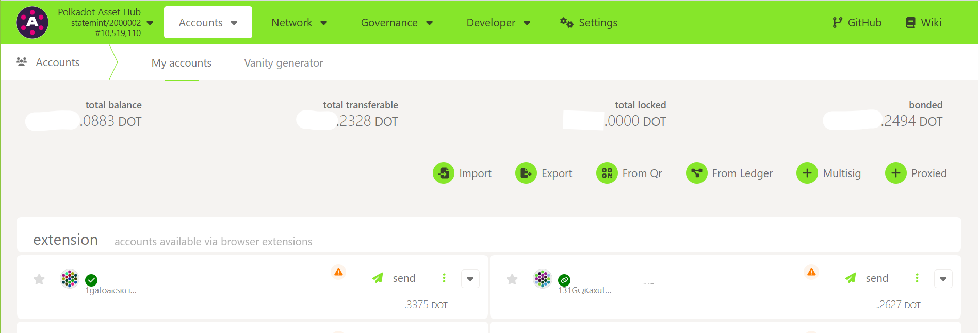980x333 pixels.
Task: Open the Polkadot Asset Hub chain logo
Action: coord(32,23)
